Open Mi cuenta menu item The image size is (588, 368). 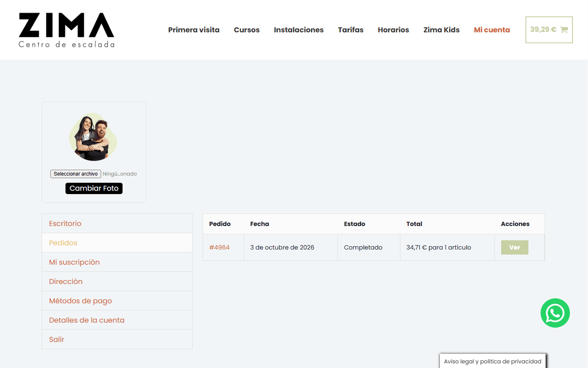pyautogui.click(x=492, y=30)
